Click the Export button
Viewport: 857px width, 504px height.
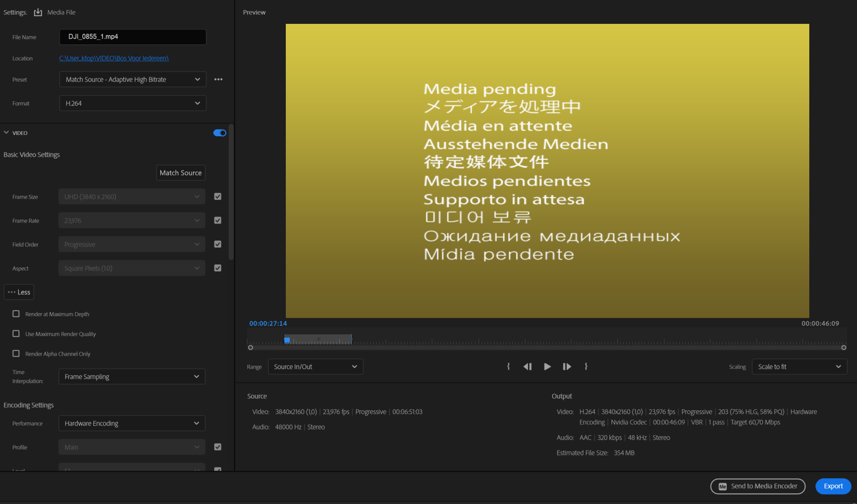click(x=833, y=486)
